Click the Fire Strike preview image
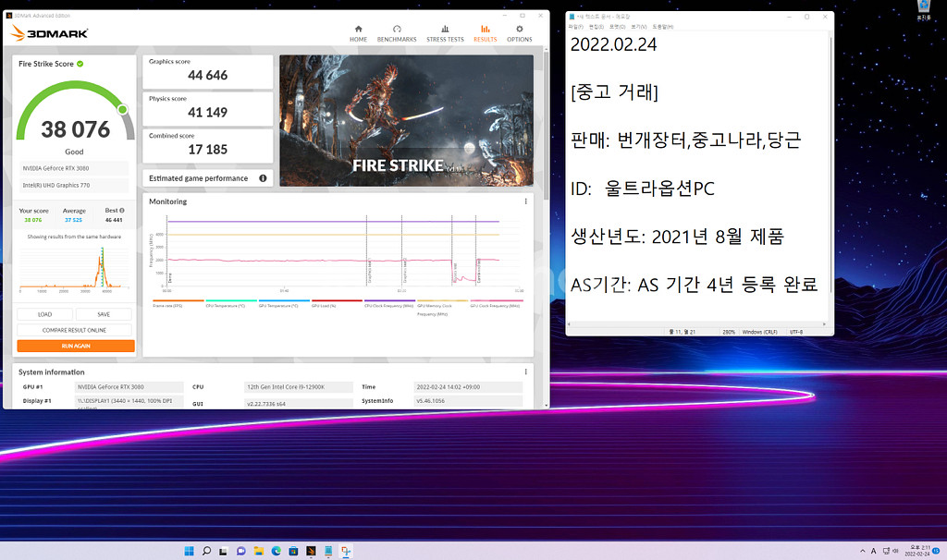Screen dimensions: 947x560 tap(407, 121)
